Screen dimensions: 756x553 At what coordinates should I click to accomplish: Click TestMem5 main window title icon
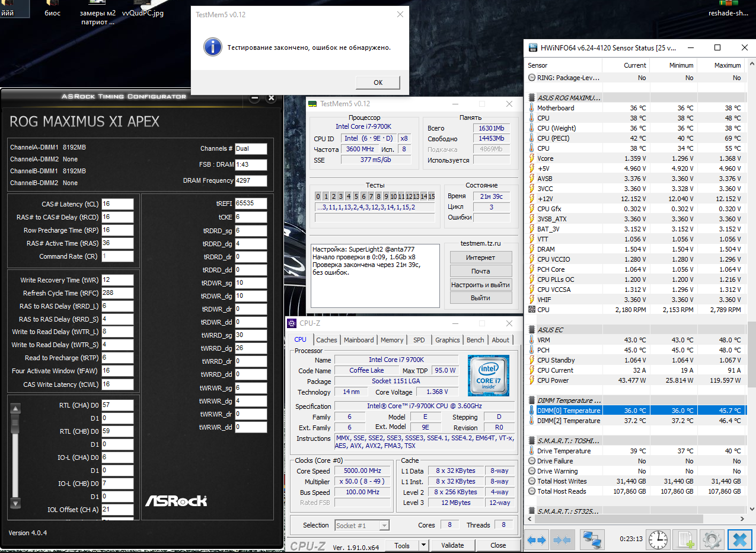point(313,104)
